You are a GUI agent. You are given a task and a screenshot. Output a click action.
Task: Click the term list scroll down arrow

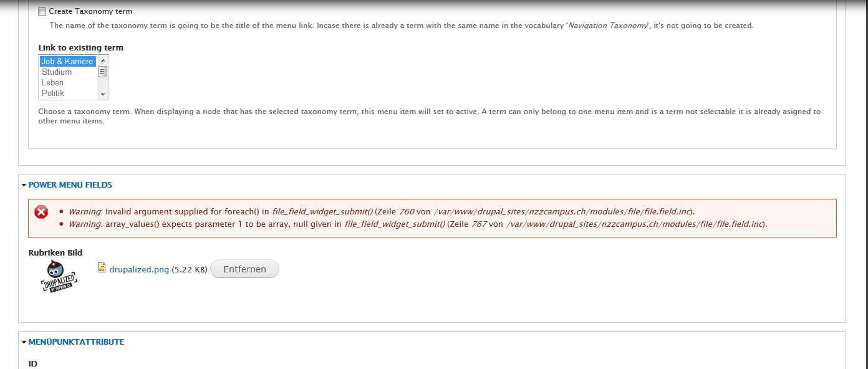coord(103,94)
